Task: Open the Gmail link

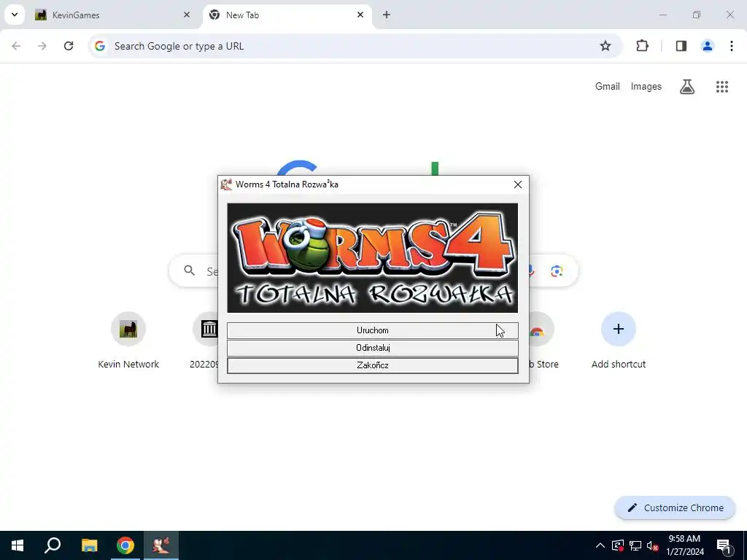Action: (x=608, y=86)
